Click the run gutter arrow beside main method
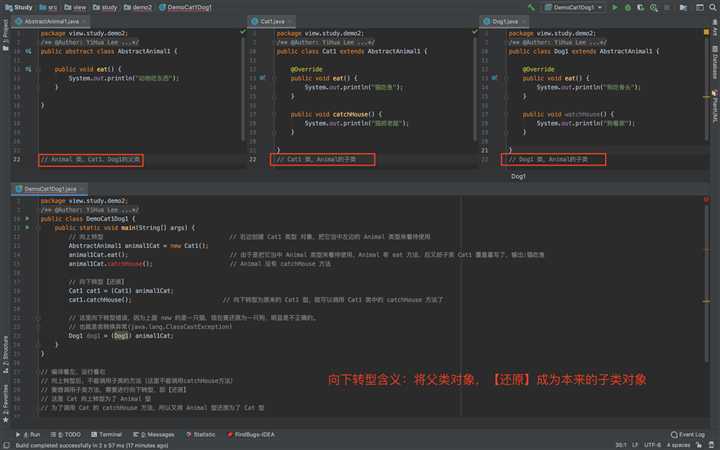 (28, 228)
